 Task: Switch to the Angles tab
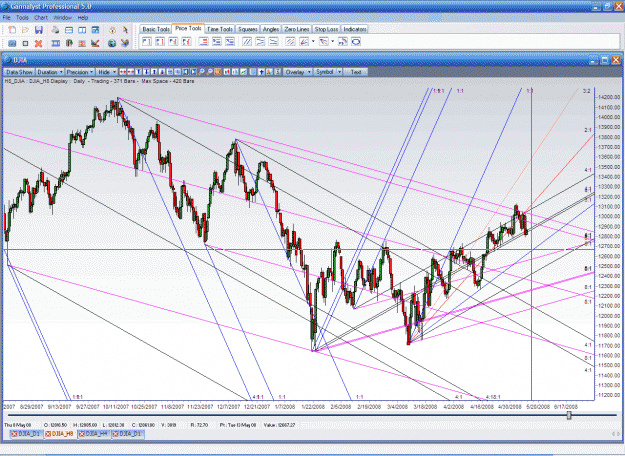(271, 29)
